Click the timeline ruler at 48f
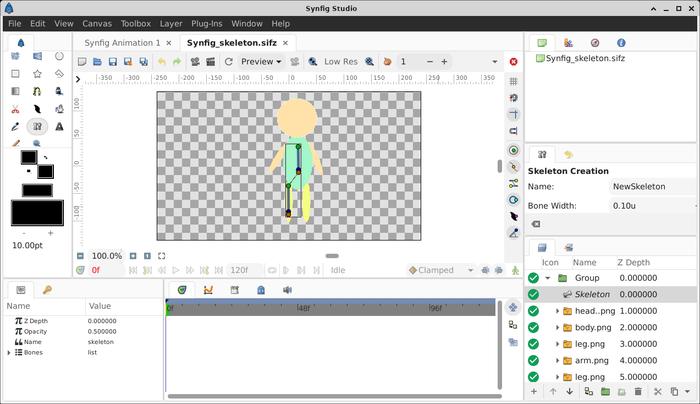Image resolution: width=700 pixels, height=404 pixels. 303,308
